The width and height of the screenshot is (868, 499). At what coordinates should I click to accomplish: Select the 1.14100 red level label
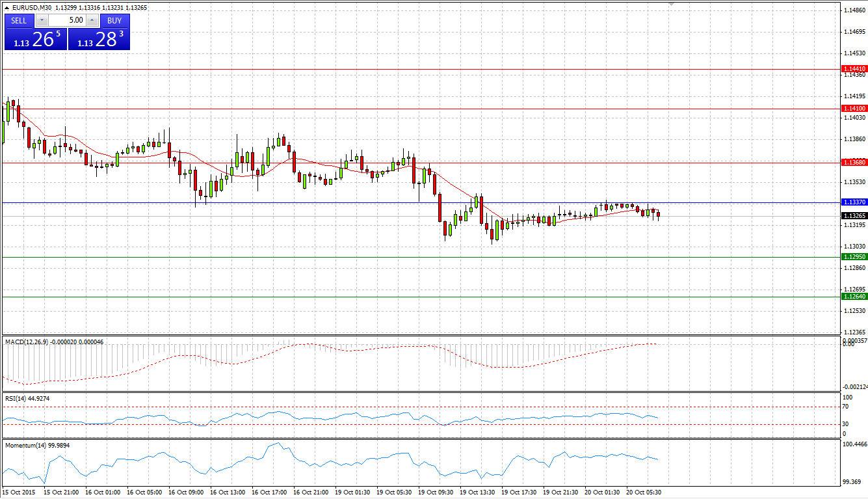(854, 109)
